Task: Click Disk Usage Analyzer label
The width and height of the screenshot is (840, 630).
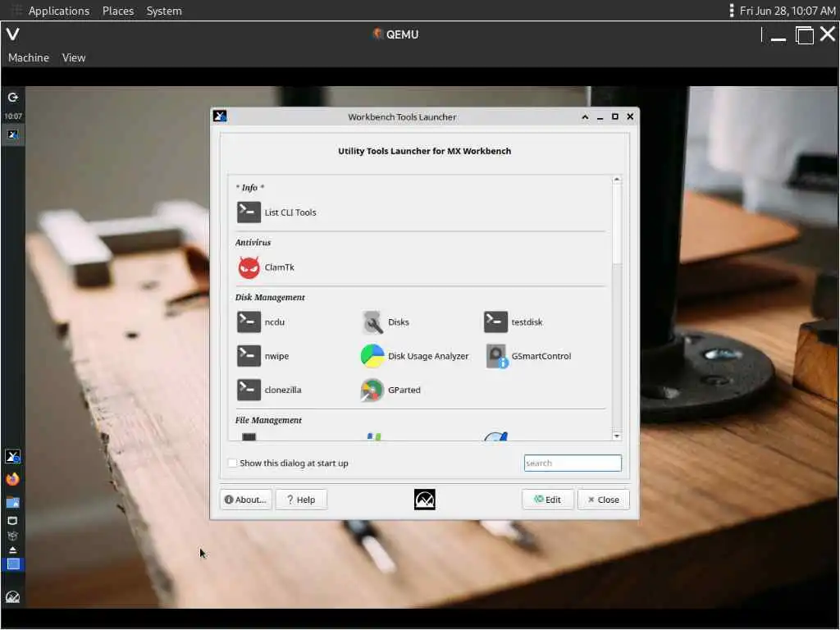Action: pyautogui.click(x=428, y=356)
